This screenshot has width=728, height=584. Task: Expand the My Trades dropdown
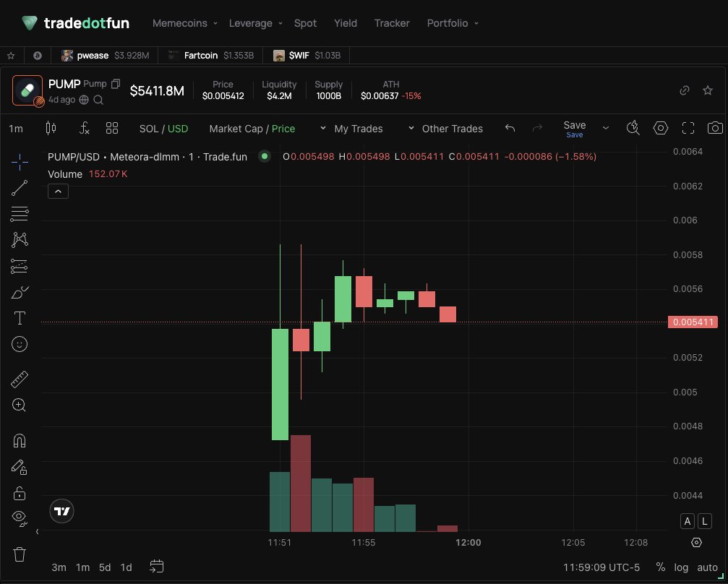coord(322,129)
